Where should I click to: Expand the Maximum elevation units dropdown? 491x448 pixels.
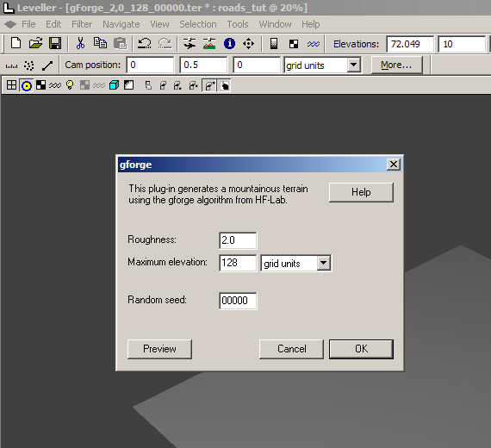point(324,263)
